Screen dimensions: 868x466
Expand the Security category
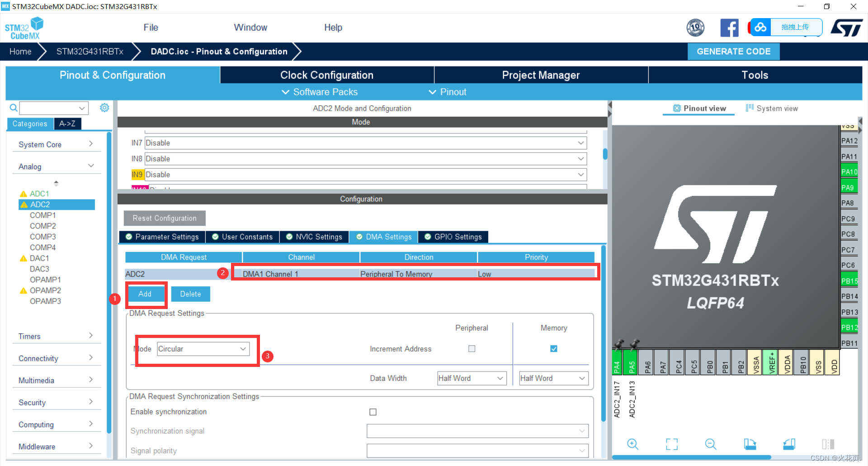(x=56, y=403)
